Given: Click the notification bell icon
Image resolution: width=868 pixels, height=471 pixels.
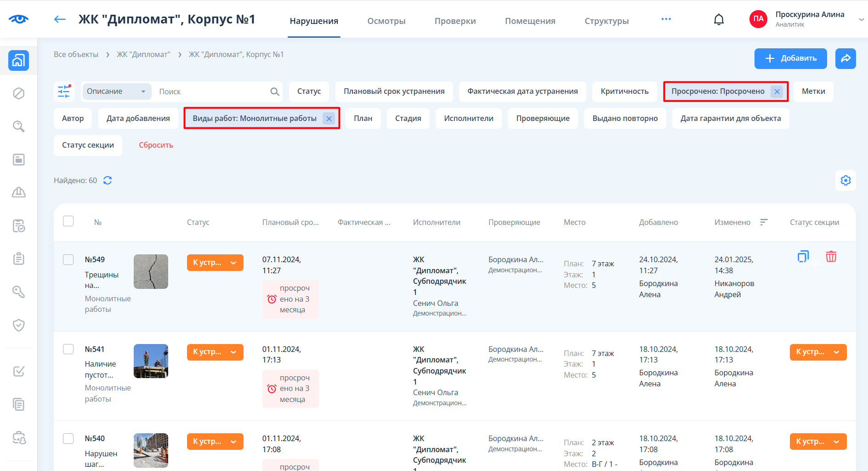Looking at the screenshot, I should click(719, 19).
